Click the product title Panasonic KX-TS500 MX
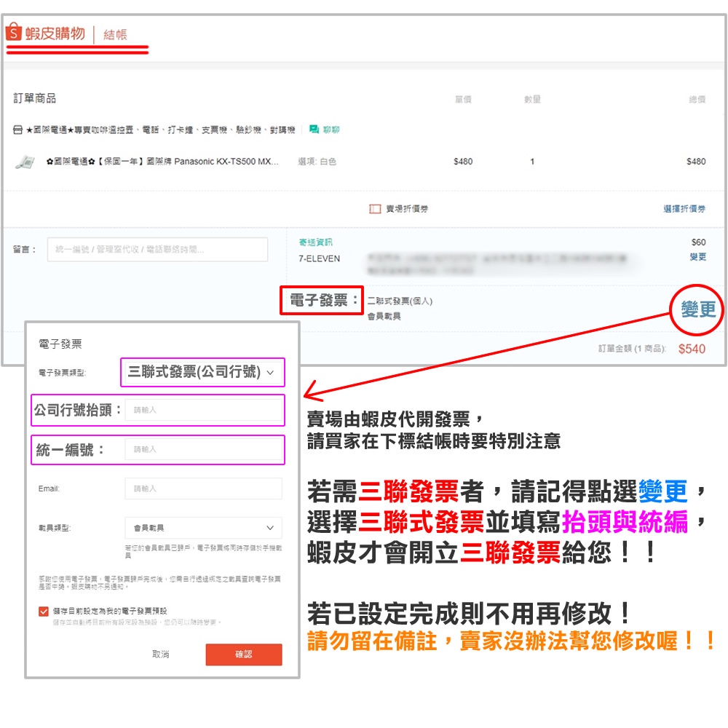Viewport: 728px width, 728px height. pyautogui.click(x=162, y=162)
